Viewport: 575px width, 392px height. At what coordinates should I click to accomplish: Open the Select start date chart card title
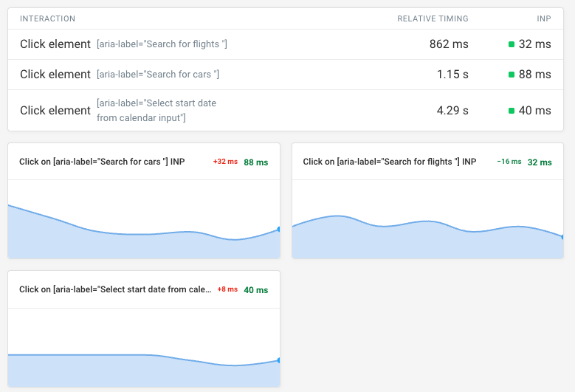click(x=115, y=290)
